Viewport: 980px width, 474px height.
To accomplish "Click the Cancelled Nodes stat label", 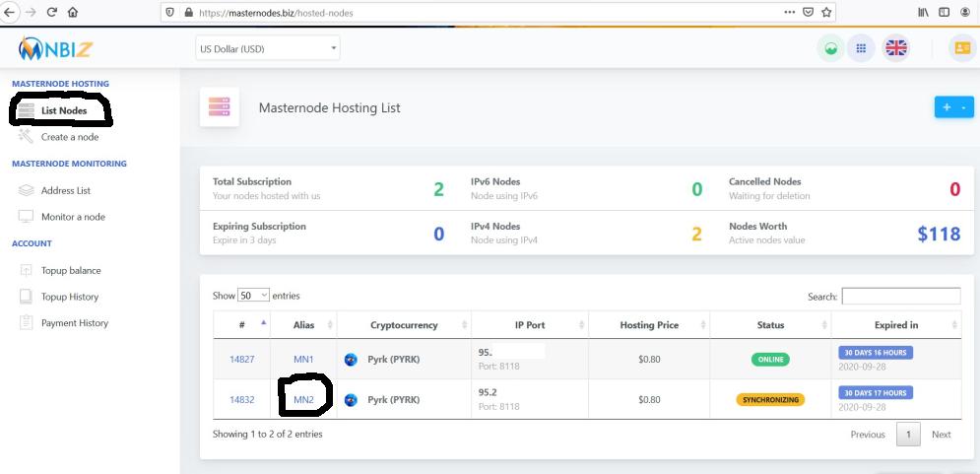I will pos(765,182).
